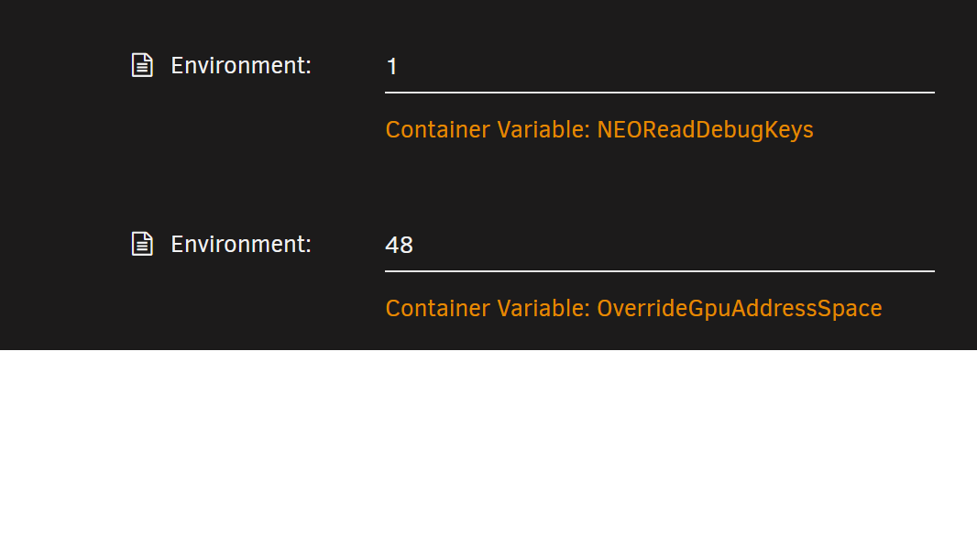Click the document icon beside NEOReadDebugKeys environment
This screenshot has height=560, width=977.
click(142, 65)
